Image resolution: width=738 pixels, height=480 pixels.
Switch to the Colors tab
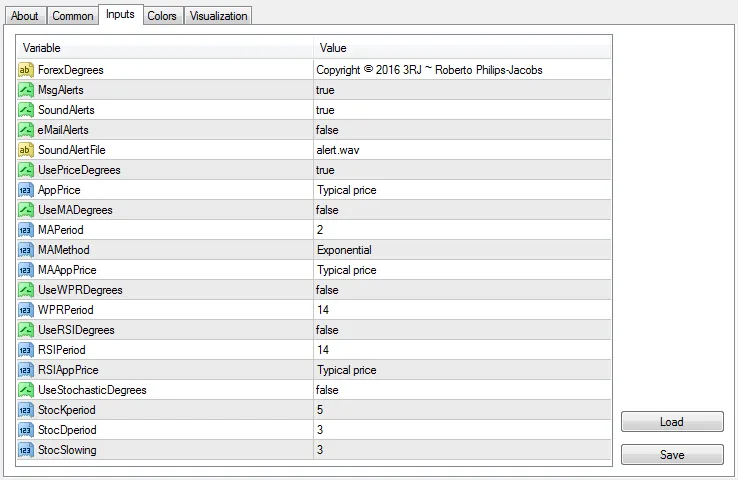coord(162,16)
